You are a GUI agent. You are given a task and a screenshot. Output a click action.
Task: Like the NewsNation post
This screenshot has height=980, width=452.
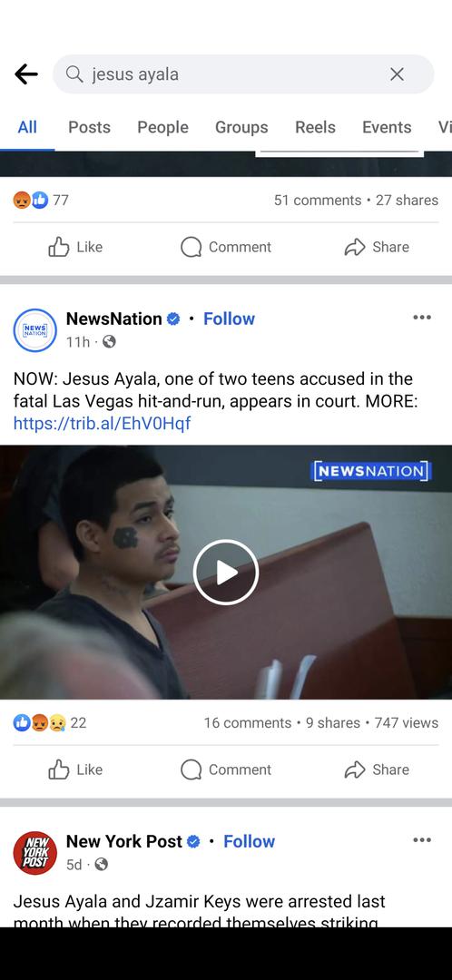pos(75,769)
